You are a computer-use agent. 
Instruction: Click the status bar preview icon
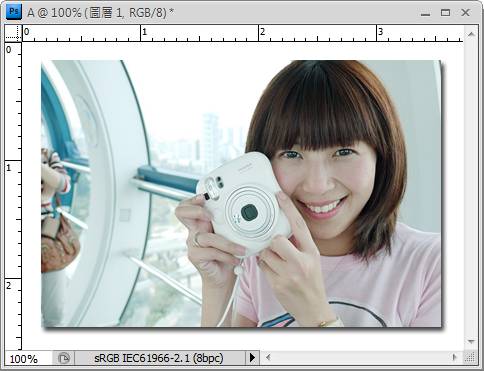tap(64, 358)
